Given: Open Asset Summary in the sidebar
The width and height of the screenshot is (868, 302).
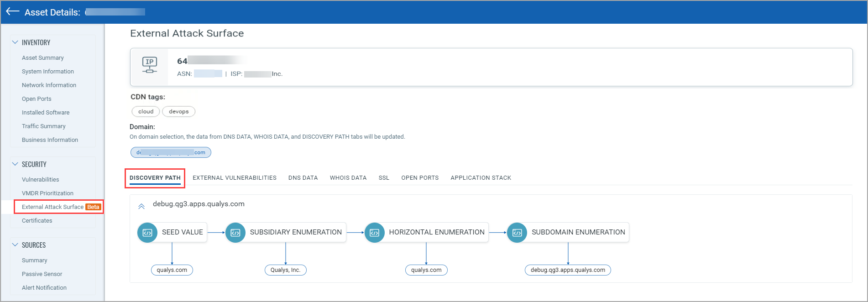Looking at the screenshot, I should coord(43,58).
